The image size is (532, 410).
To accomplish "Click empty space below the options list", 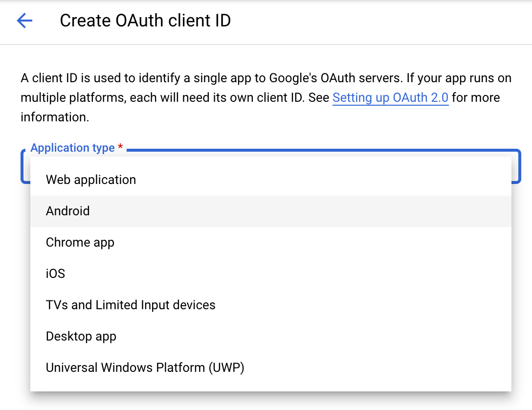I will [271, 401].
